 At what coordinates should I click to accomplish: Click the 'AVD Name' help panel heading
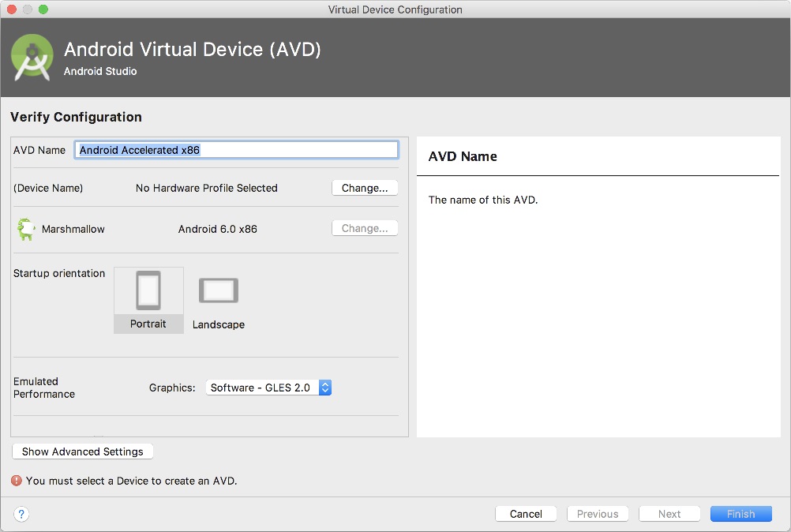[x=463, y=156]
